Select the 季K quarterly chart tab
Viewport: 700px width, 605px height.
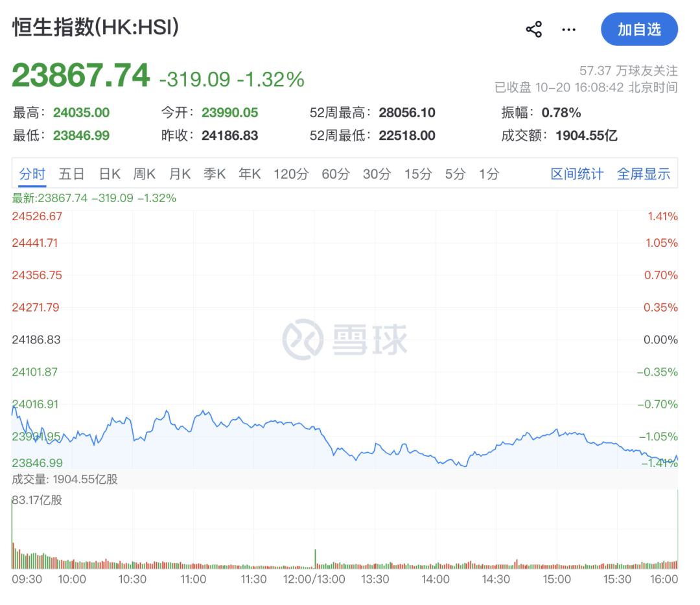[215, 174]
